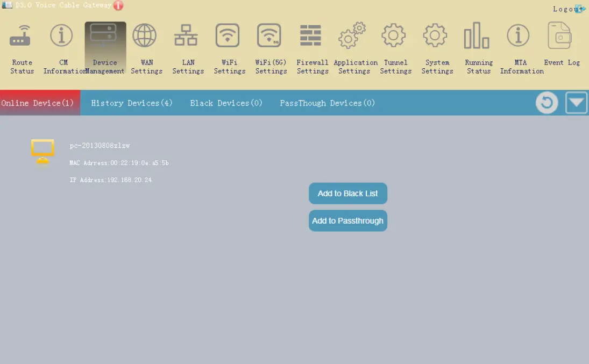Select device name pc-20130808zlzw
The height and width of the screenshot is (364, 589).
tap(100, 146)
